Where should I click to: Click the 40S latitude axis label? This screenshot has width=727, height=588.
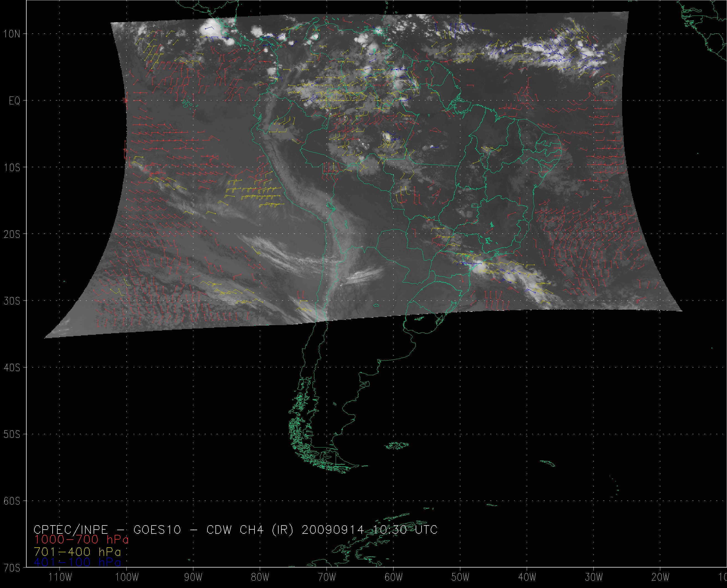[x=12, y=367]
